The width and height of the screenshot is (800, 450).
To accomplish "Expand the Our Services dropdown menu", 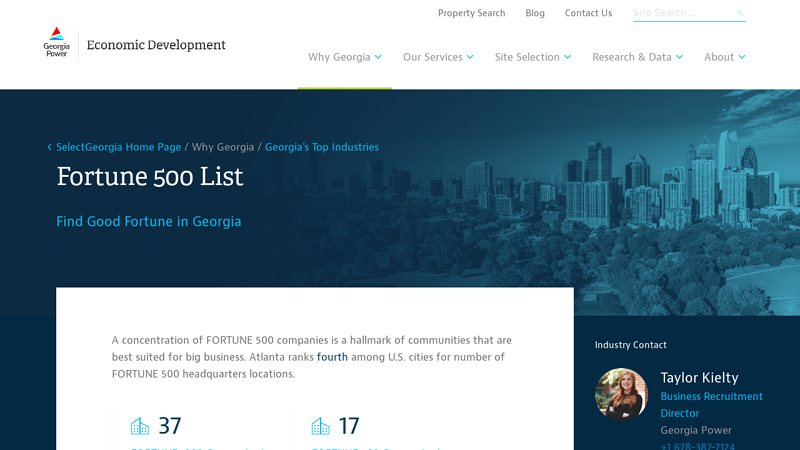I will tap(438, 57).
